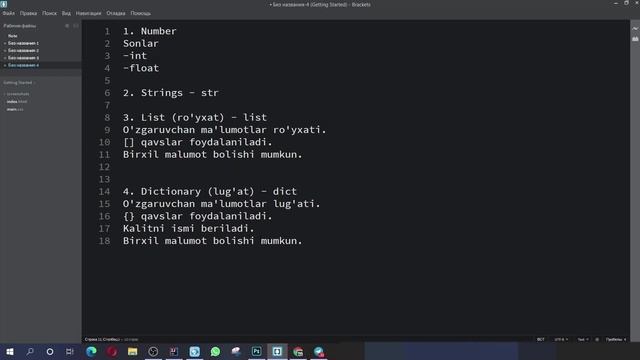Click line number 13 in gutter
The image size is (640, 360).
coord(104,179)
